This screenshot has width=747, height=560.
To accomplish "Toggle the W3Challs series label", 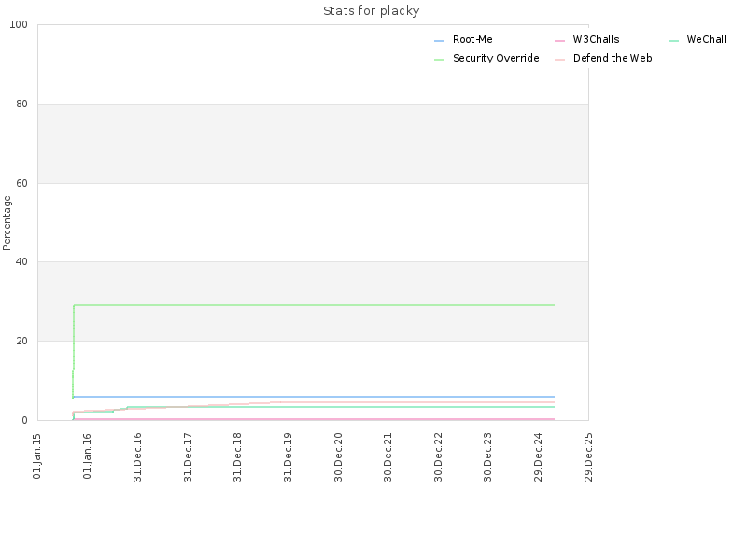I will pos(596,39).
